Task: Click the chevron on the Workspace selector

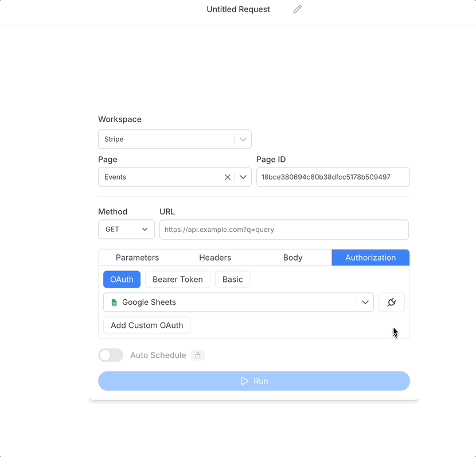Action: (x=242, y=139)
